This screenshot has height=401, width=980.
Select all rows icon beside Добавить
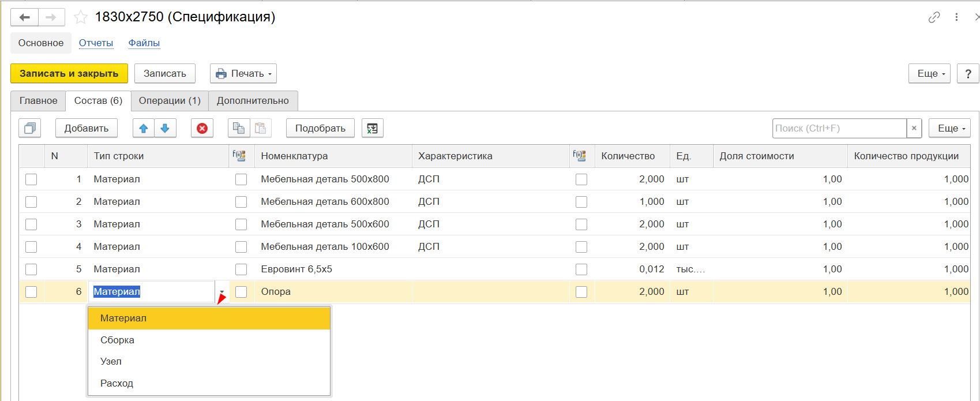[30, 128]
